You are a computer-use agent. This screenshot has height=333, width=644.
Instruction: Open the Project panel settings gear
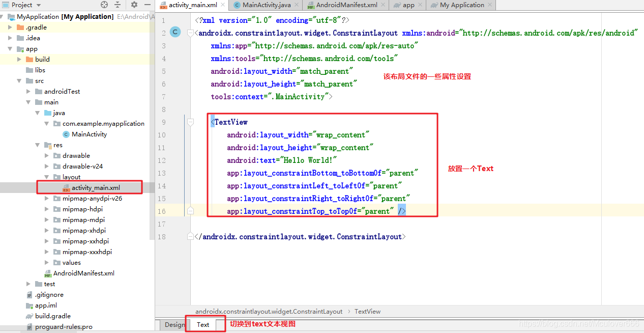click(x=134, y=5)
